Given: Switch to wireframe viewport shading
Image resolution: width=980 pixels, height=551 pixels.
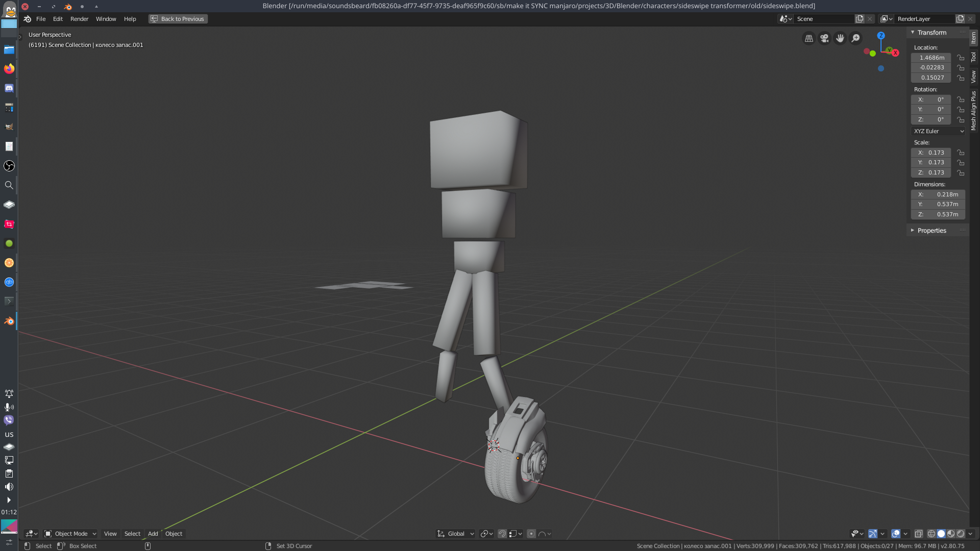Looking at the screenshot, I should 932,534.
